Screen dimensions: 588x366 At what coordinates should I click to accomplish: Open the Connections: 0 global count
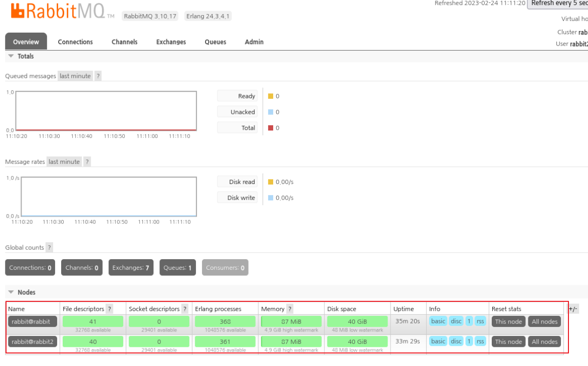pyautogui.click(x=30, y=268)
